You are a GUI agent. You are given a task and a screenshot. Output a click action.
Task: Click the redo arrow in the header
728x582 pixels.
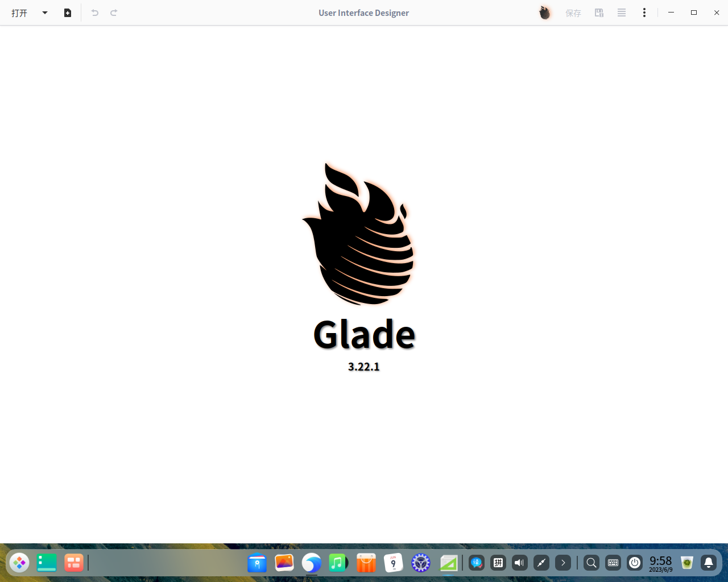(x=114, y=13)
